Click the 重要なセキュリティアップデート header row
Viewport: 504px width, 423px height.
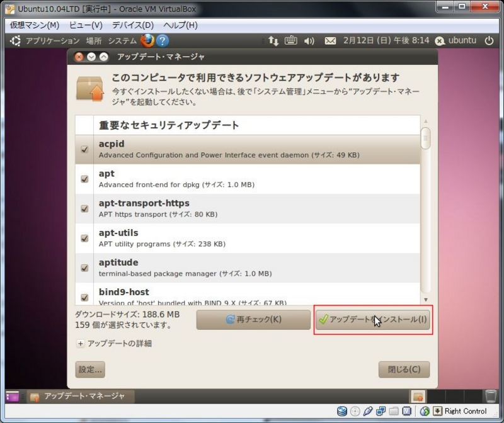click(248, 125)
